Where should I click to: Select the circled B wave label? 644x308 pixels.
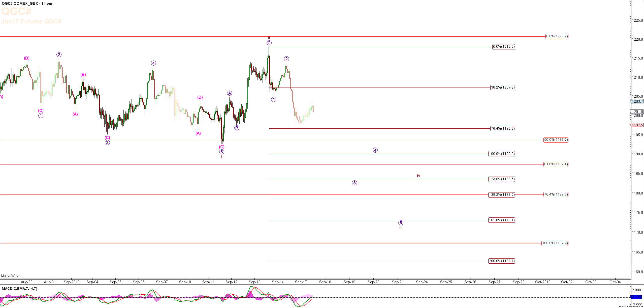(x=237, y=128)
